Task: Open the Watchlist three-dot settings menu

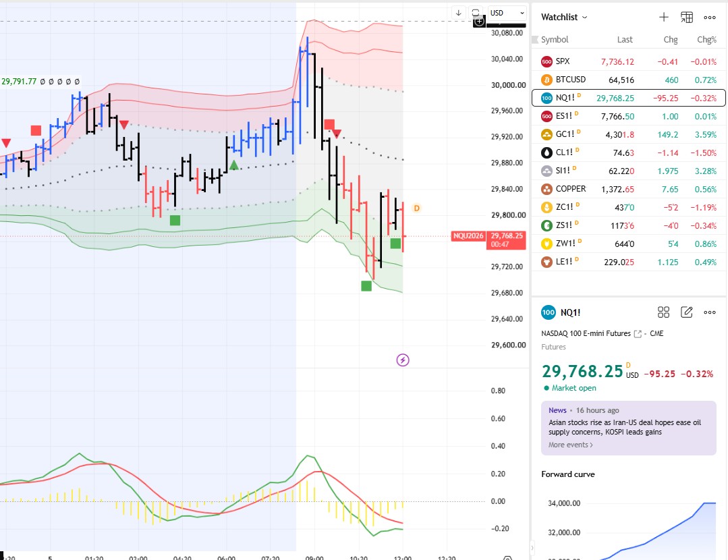Action: point(709,18)
